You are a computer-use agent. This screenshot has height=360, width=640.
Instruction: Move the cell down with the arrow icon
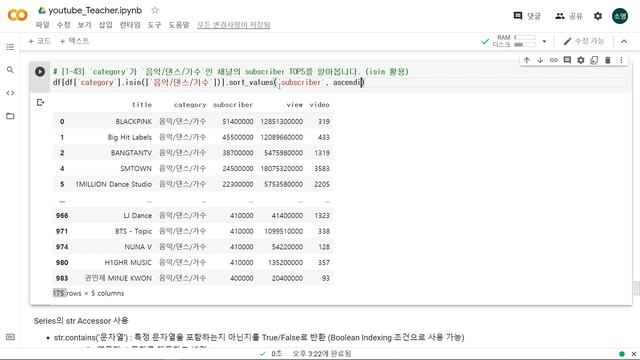click(540, 60)
